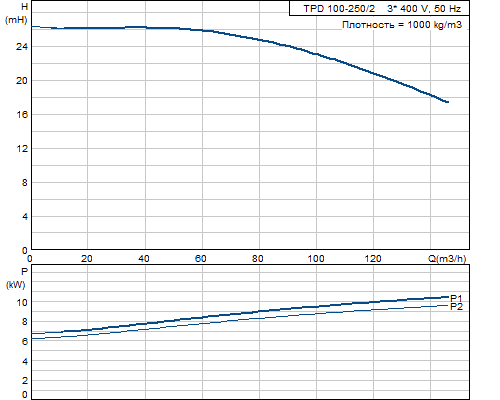Click the P (kW) power axis label

(16, 278)
